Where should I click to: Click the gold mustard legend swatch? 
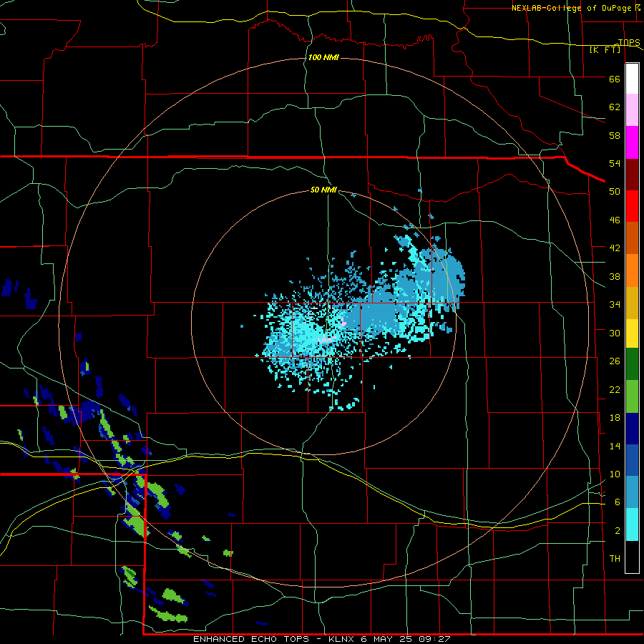pos(632,303)
